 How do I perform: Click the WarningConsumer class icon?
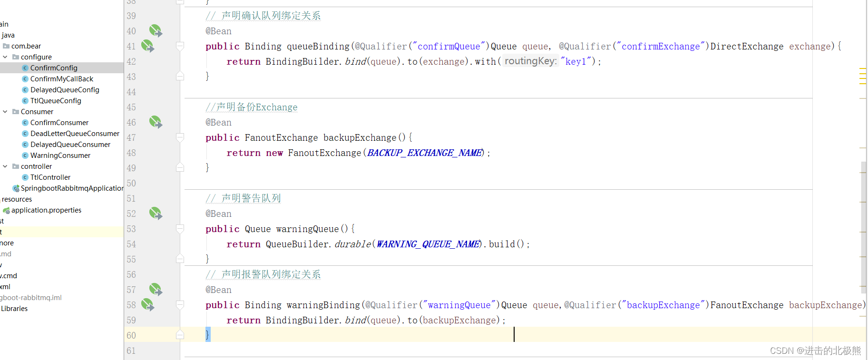[x=25, y=156]
